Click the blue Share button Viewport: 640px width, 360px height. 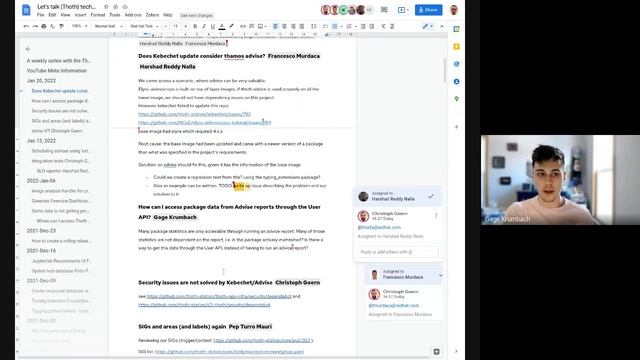coord(429,10)
